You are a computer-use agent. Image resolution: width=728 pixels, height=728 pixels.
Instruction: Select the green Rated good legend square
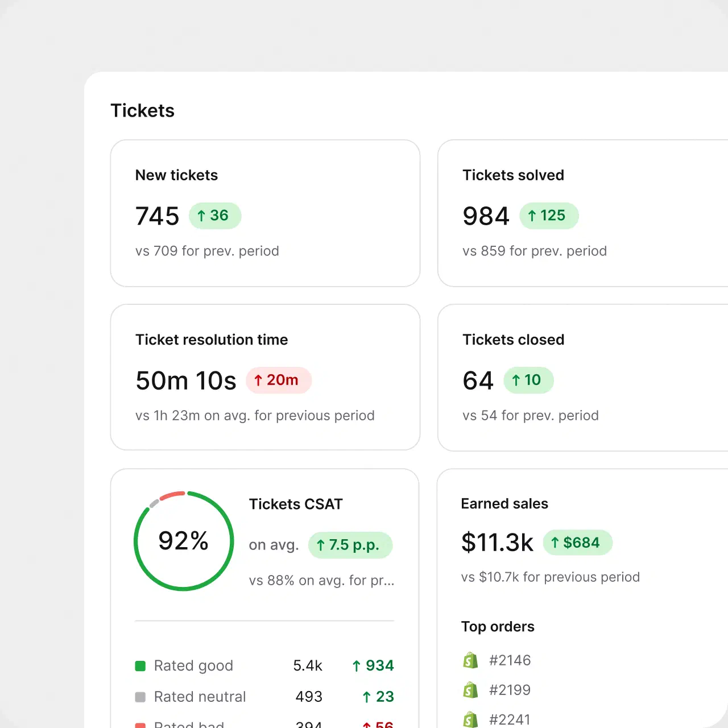point(140,665)
